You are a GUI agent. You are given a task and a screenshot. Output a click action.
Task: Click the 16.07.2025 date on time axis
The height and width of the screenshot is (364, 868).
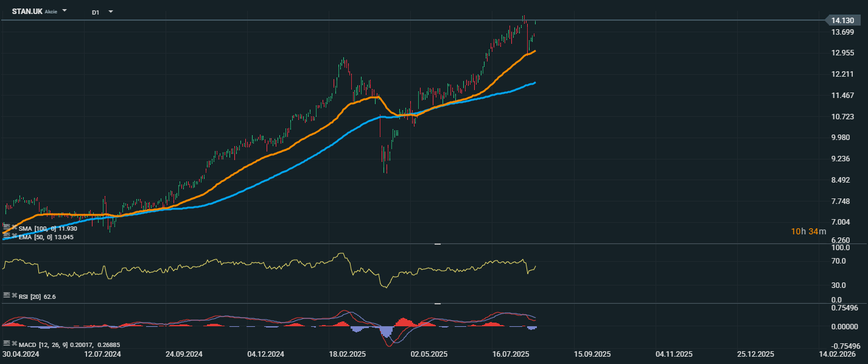(511, 354)
